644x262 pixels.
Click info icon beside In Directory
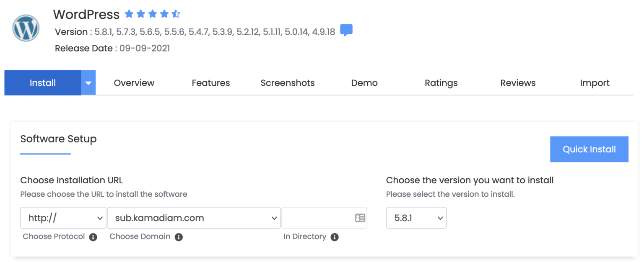(x=334, y=237)
